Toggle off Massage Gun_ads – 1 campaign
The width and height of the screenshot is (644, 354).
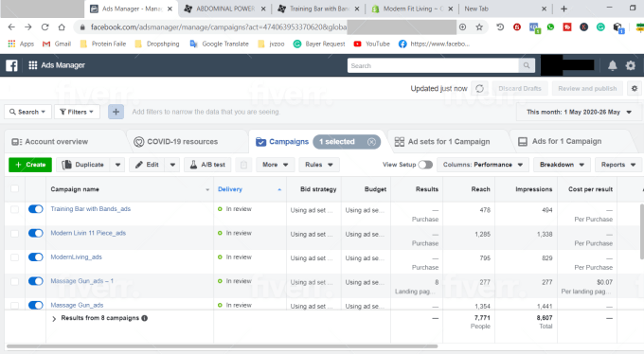click(36, 281)
